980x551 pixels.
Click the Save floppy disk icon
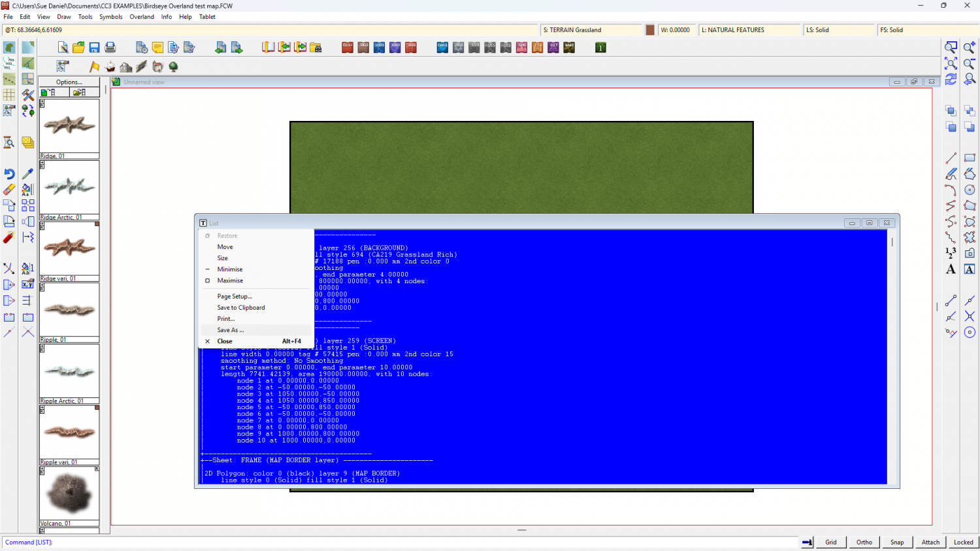pyautogui.click(x=94, y=48)
